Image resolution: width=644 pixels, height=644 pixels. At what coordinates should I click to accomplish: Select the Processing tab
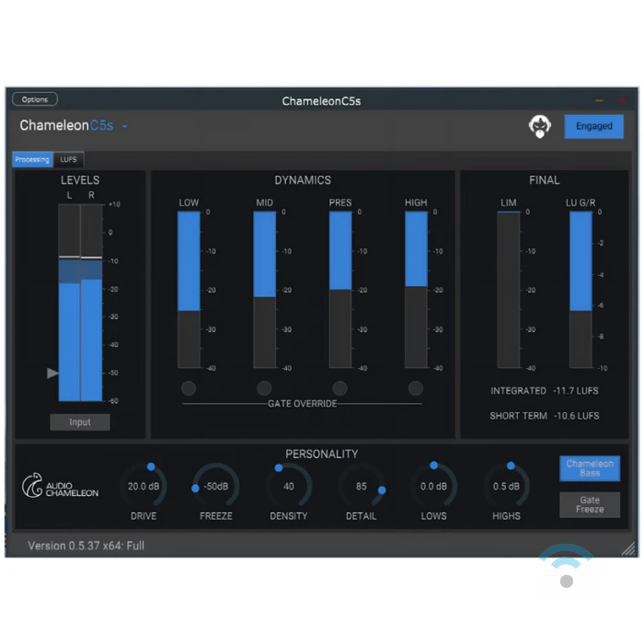[32, 159]
